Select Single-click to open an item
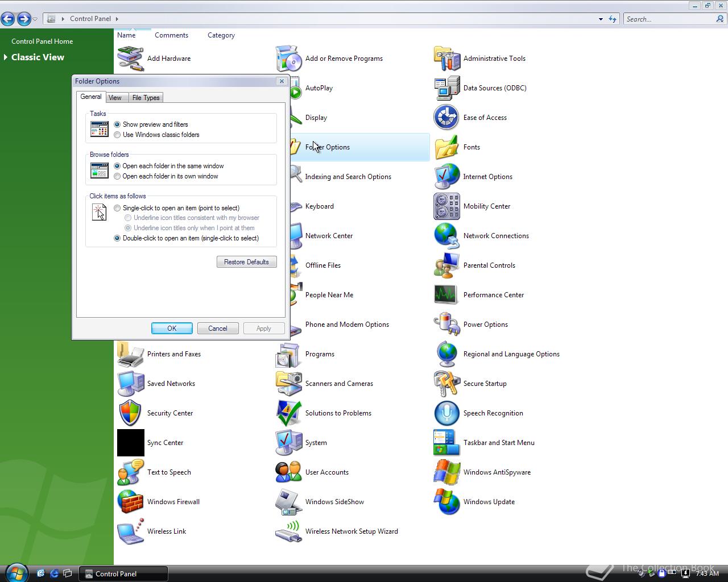Viewport: 728px width, 582px height. [x=117, y=208]
